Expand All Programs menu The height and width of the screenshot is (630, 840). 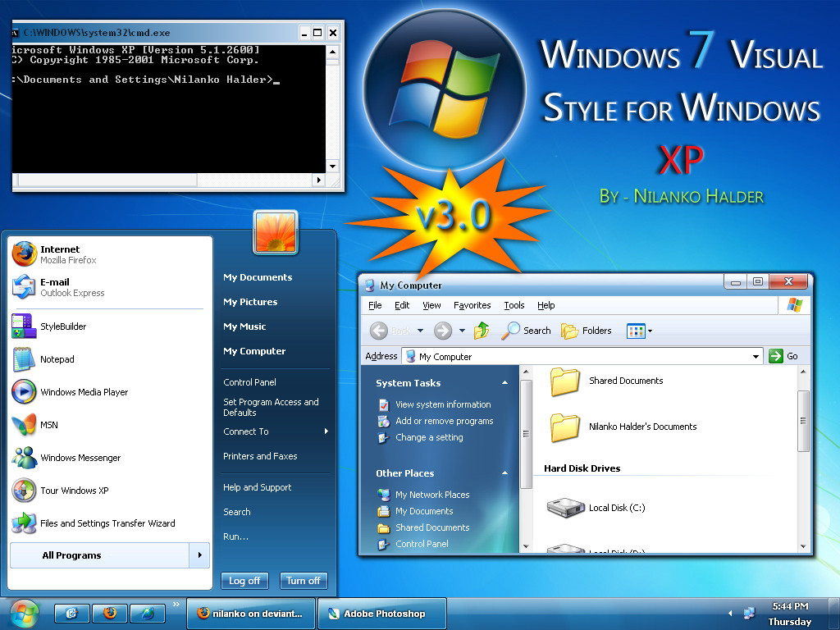pos(111,555)
